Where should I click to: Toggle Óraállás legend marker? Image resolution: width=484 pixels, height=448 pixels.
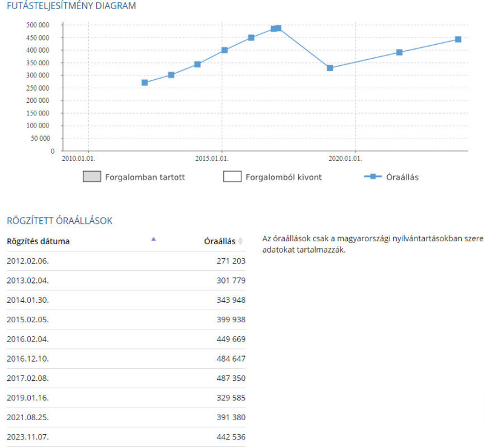click(x=373, y=177)
